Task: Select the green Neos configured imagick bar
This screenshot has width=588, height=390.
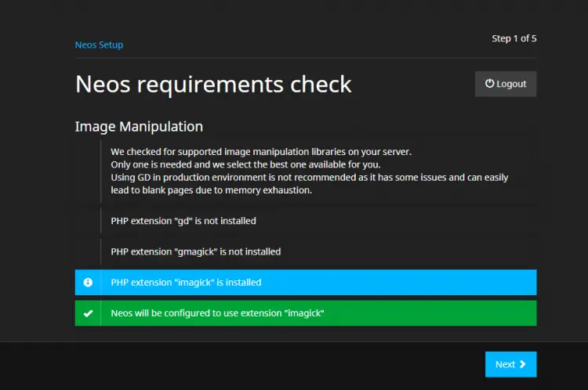Action: [306, 313]
